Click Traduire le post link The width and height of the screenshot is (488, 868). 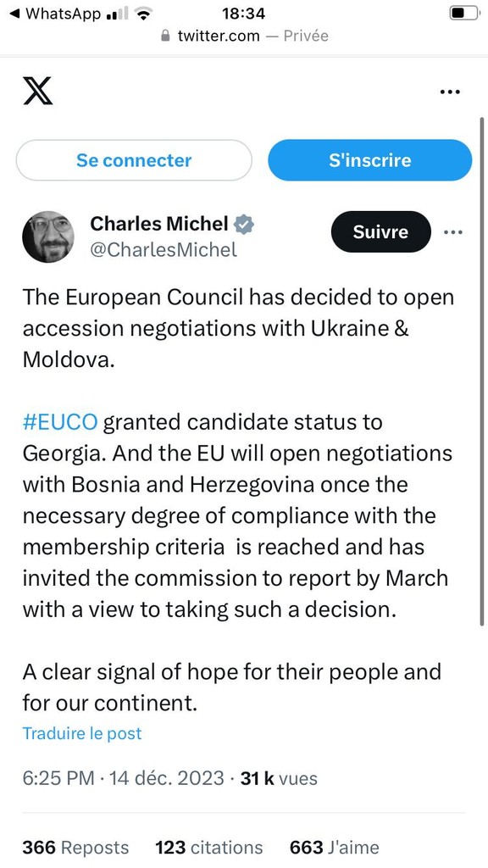point(82,733)
